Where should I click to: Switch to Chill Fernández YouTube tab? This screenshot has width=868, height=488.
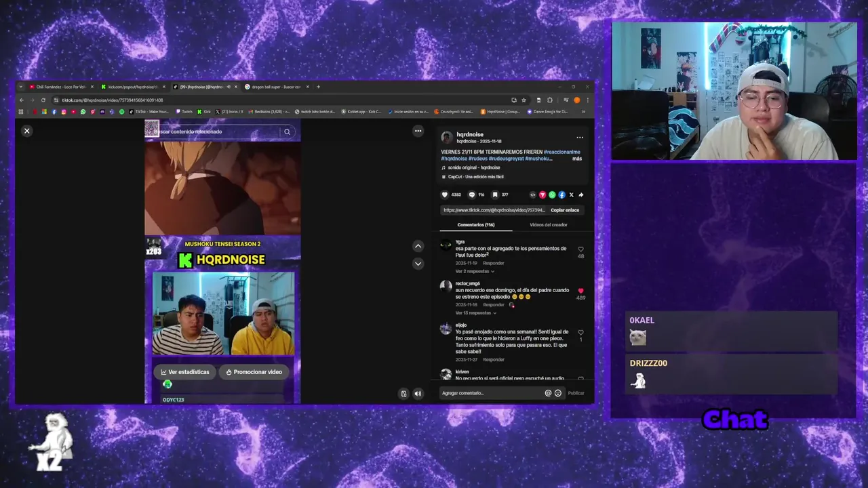62,87
